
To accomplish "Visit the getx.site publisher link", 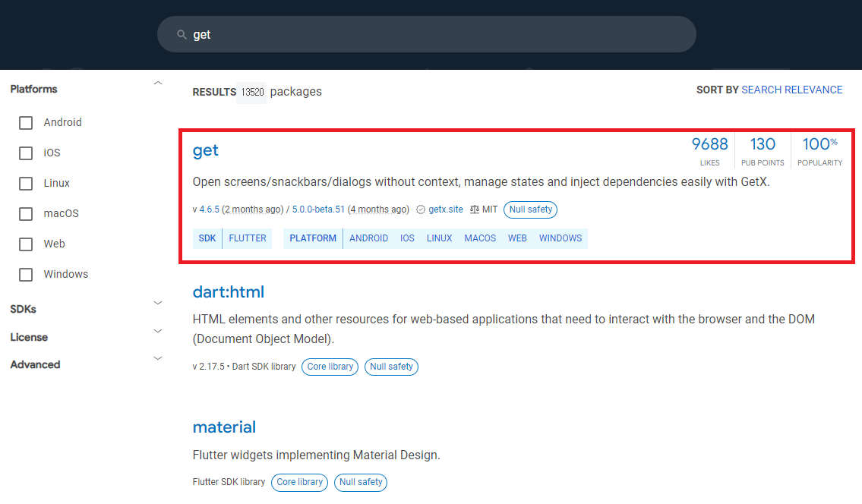I will coord(446,209).
